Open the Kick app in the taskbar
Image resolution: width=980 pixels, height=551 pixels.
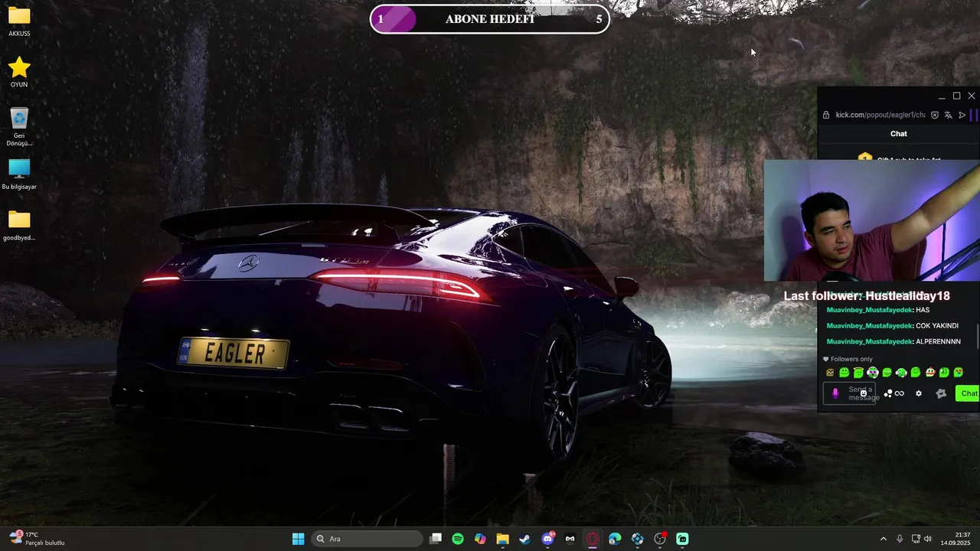682,539
